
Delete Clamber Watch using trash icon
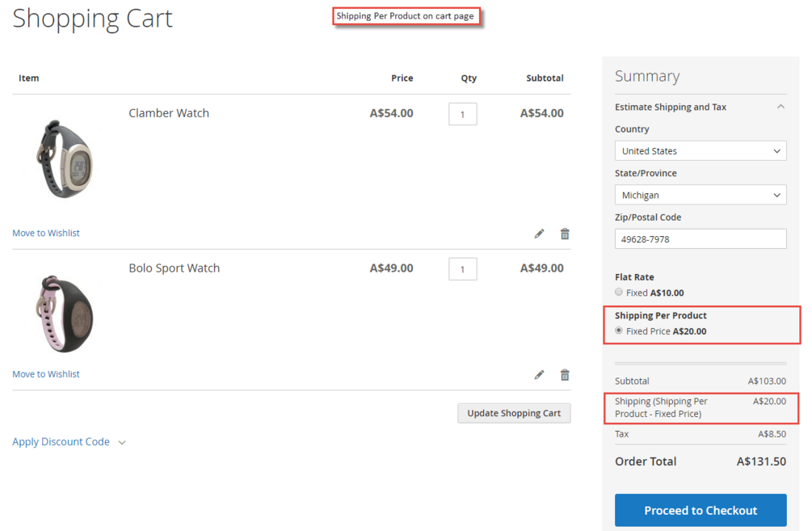click(x=565, y=234)
